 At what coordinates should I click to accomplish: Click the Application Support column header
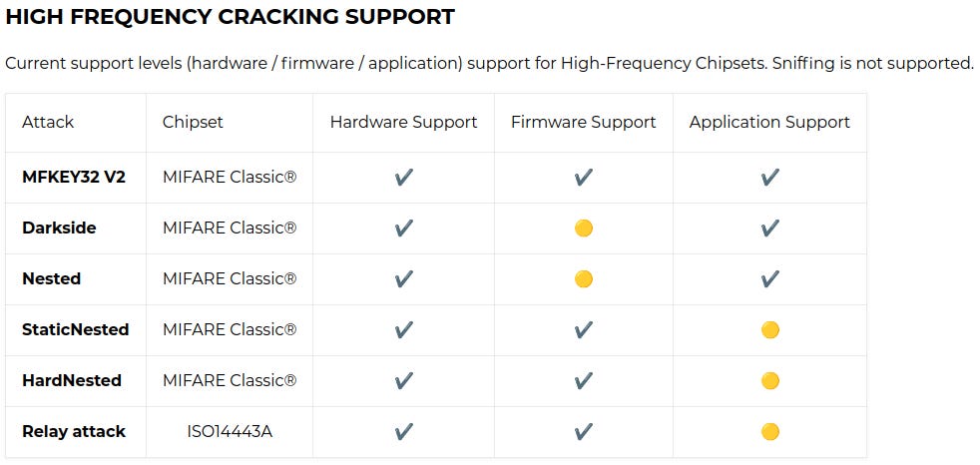769,123
